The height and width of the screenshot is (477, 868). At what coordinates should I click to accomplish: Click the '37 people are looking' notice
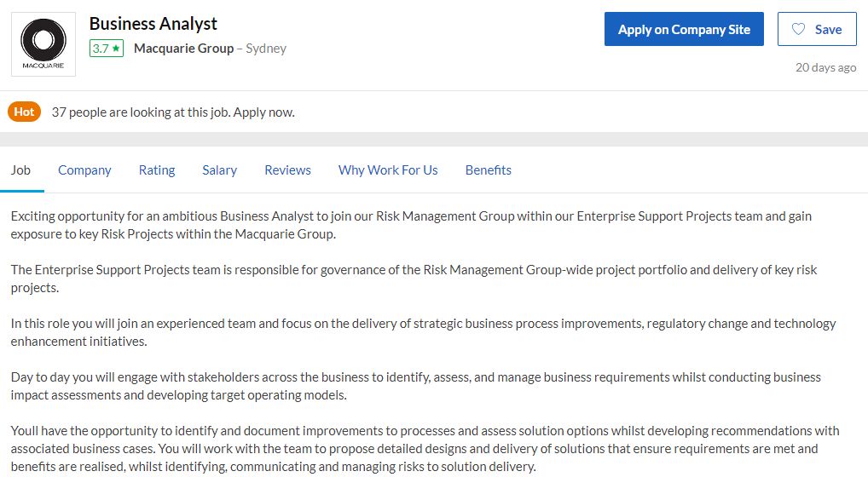(173, 112)
